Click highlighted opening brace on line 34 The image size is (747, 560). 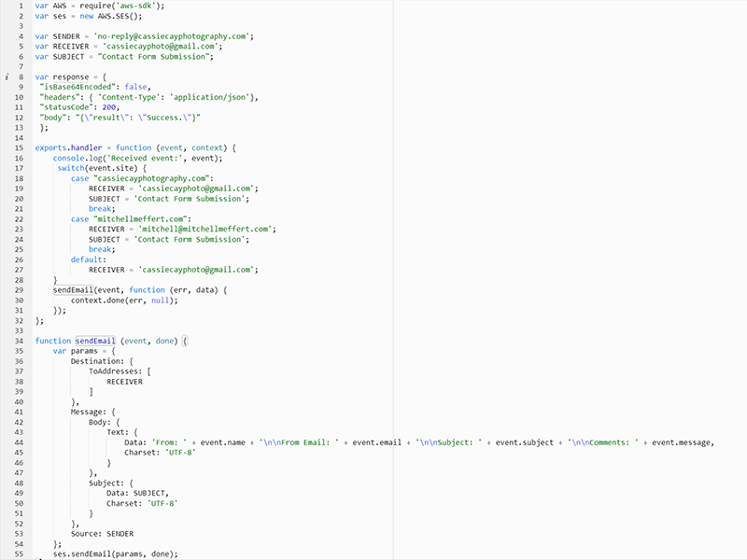point(185,341)
